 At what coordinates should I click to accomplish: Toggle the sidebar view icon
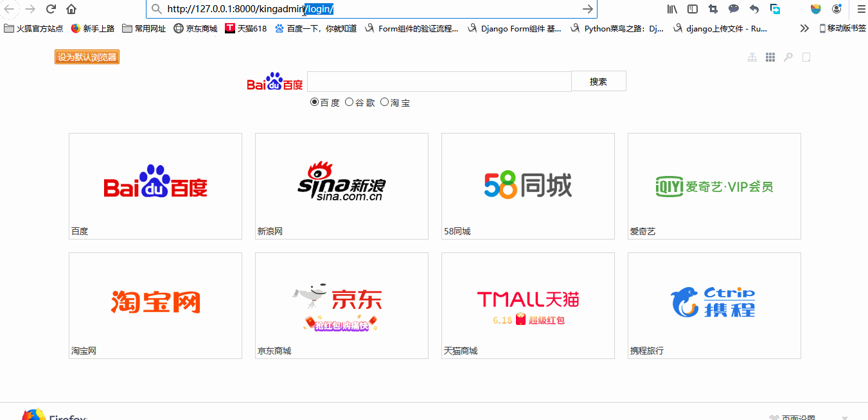click(693, 9)
